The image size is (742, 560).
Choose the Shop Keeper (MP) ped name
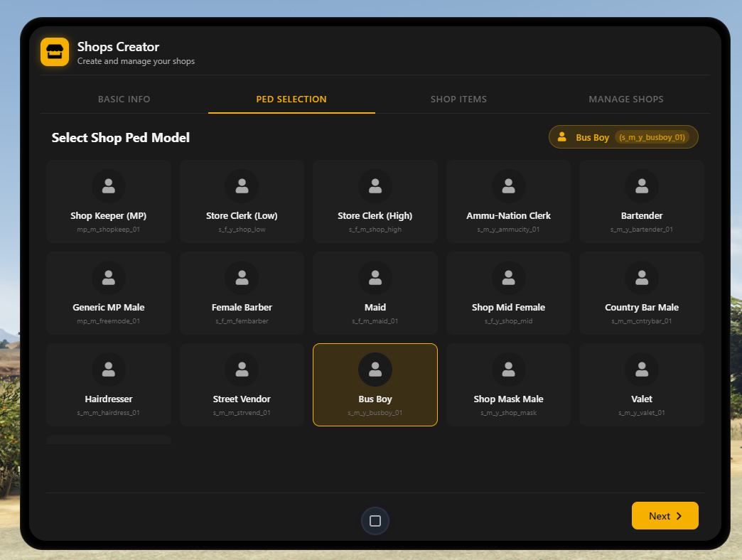pos(108,215)
